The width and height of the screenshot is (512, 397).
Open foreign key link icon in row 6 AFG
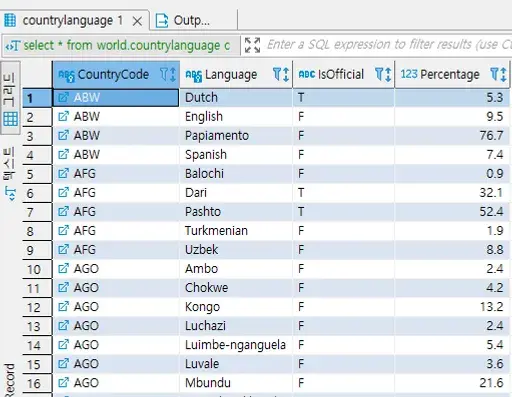(63, 192)
